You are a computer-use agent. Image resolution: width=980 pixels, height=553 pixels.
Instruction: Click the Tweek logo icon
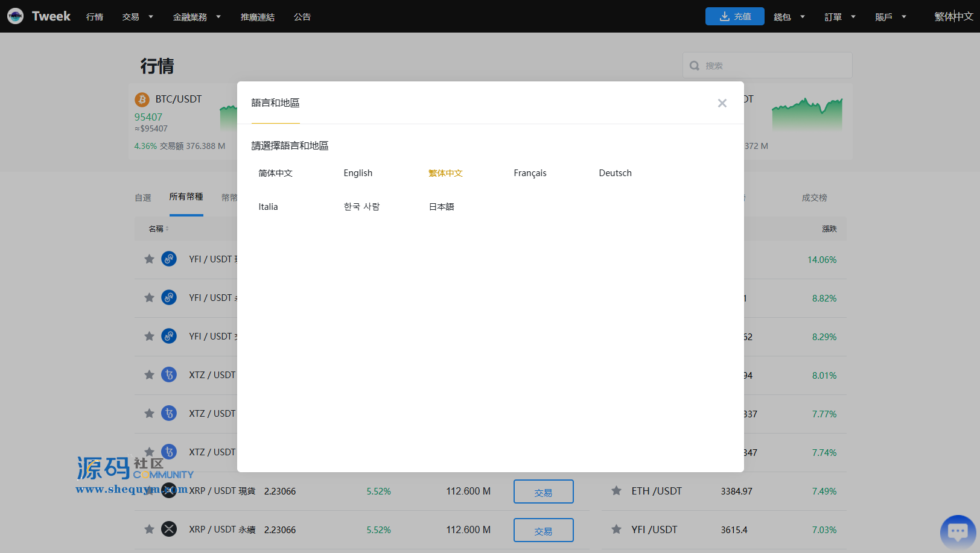pos(16,16)
